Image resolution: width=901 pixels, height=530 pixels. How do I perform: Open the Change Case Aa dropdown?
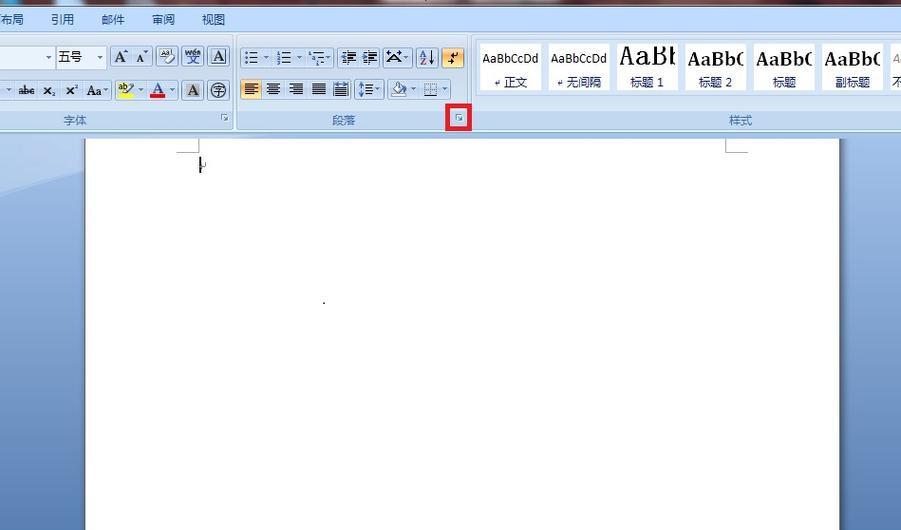tap(97, 90)
